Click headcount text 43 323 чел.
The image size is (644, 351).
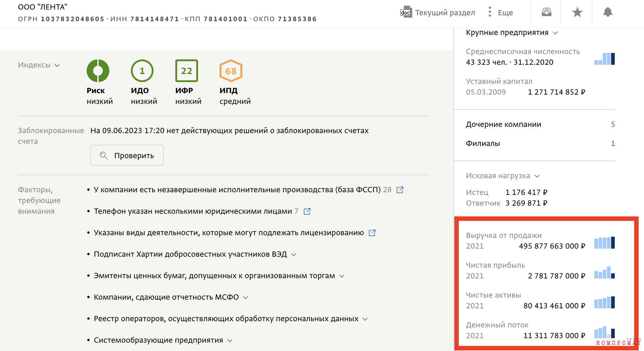coord(487,62)
